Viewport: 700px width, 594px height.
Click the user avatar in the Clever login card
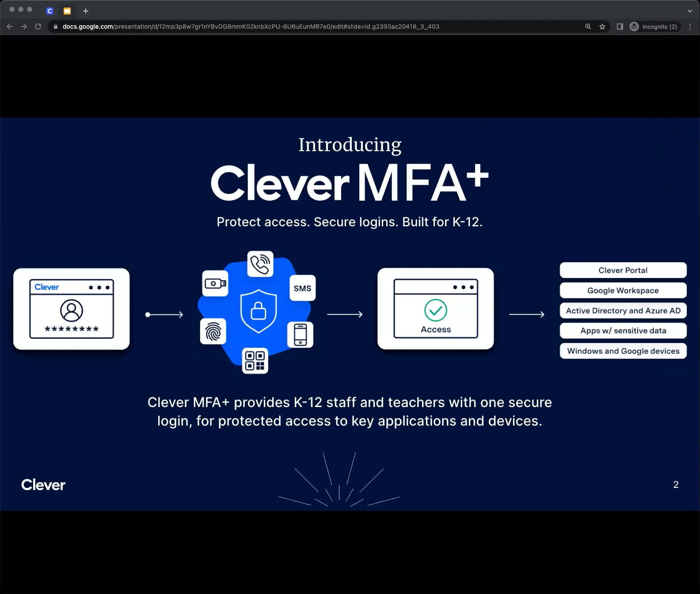[72, 310]
